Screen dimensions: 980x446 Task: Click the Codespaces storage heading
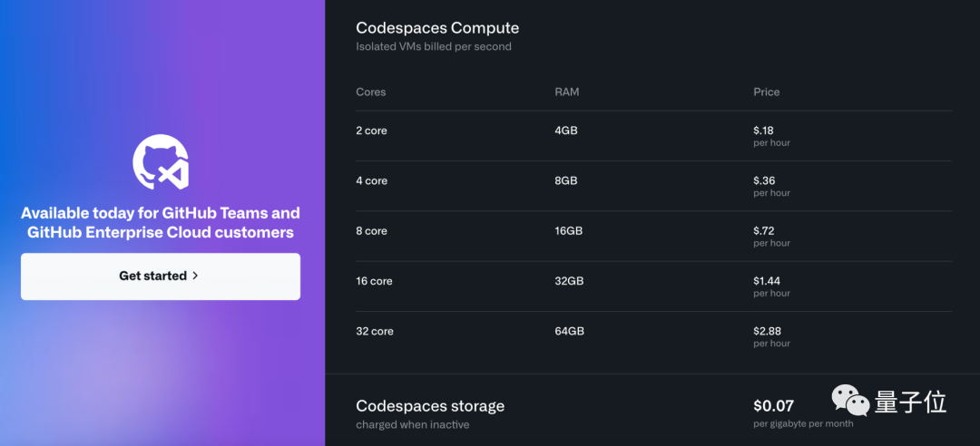pyautogui.click(x=429, y=406)
